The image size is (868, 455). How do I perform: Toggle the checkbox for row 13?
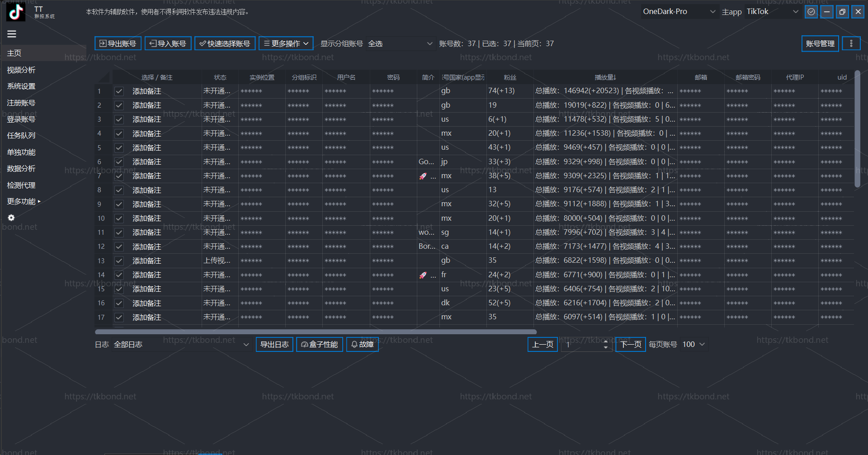click(119, 261)
